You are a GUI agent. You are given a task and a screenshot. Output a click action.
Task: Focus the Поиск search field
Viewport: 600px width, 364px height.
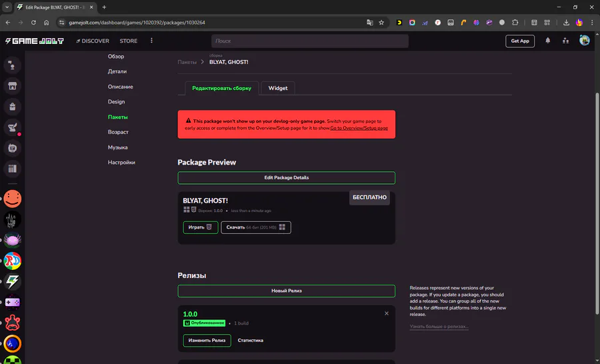(310, 41)
